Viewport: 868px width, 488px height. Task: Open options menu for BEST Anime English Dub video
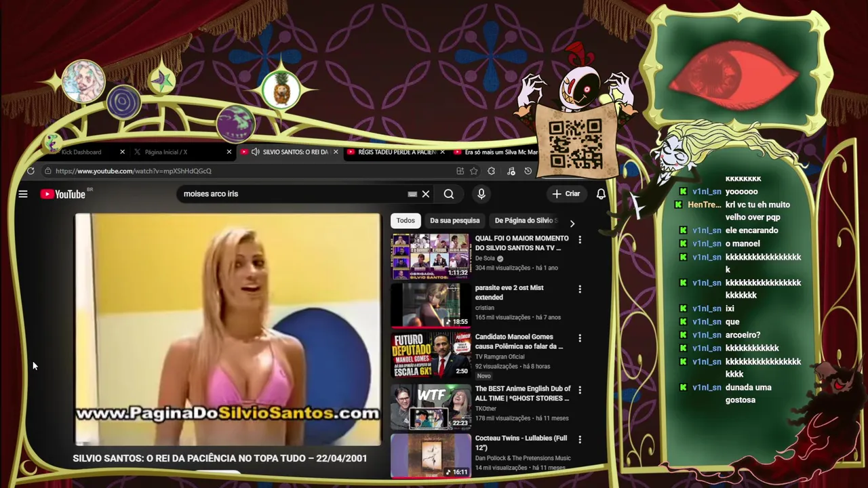[580, 390]
